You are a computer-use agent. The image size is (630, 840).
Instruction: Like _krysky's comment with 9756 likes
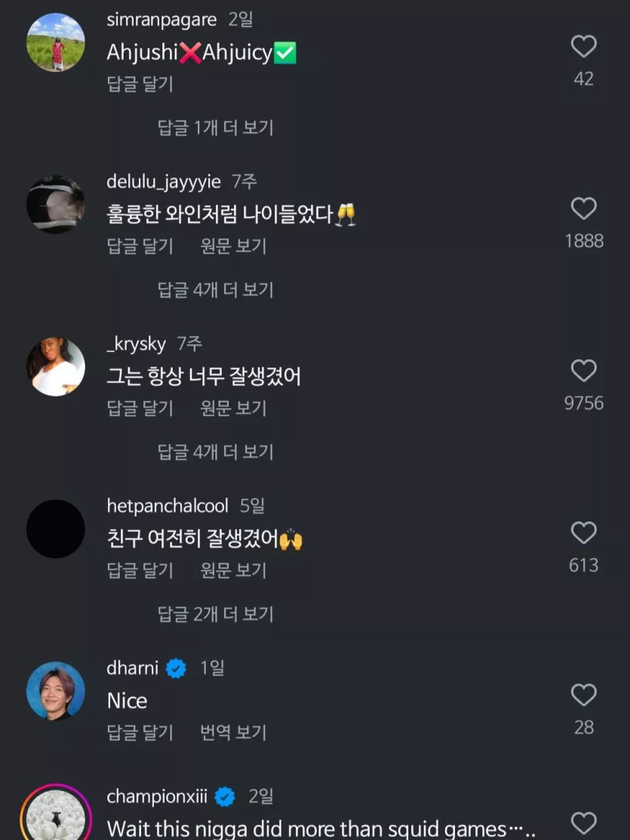pos(583,371)
